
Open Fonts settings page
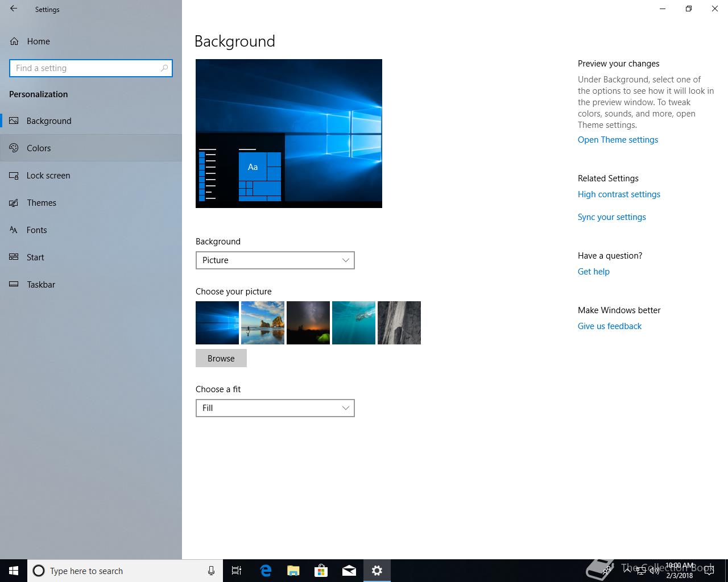[36, 230]
